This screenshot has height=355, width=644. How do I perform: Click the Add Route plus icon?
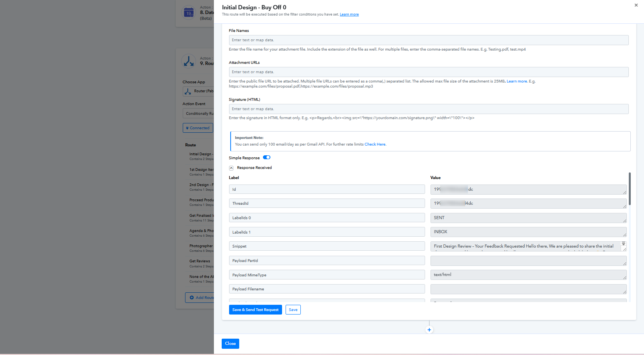(x=192, y=298)
